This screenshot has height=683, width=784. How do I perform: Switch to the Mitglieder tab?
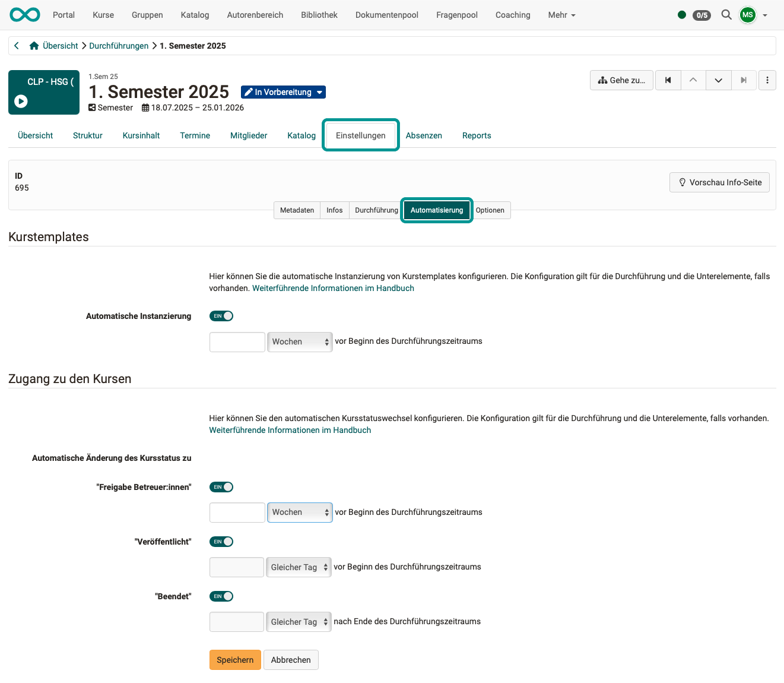click(x=249, y=135)
